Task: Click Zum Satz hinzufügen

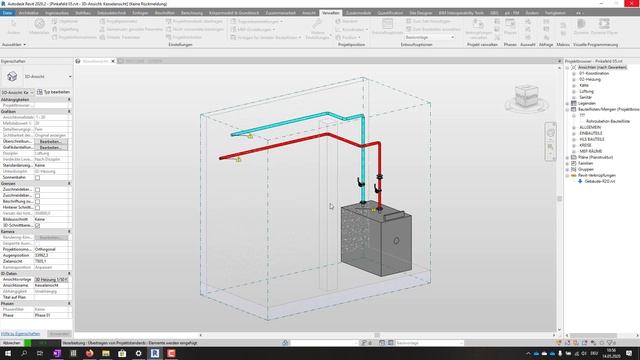Action: coord(428,21)
